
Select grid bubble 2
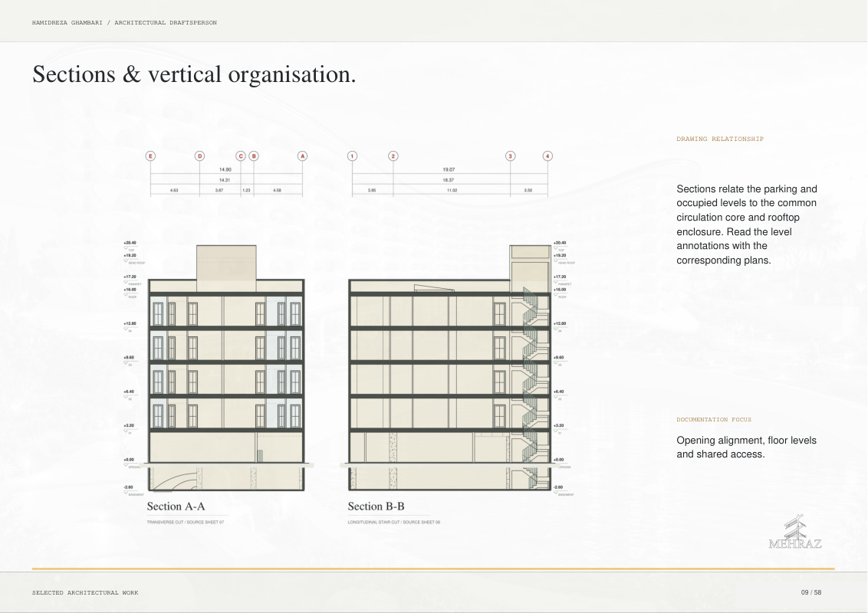click(x=393, y=156)
